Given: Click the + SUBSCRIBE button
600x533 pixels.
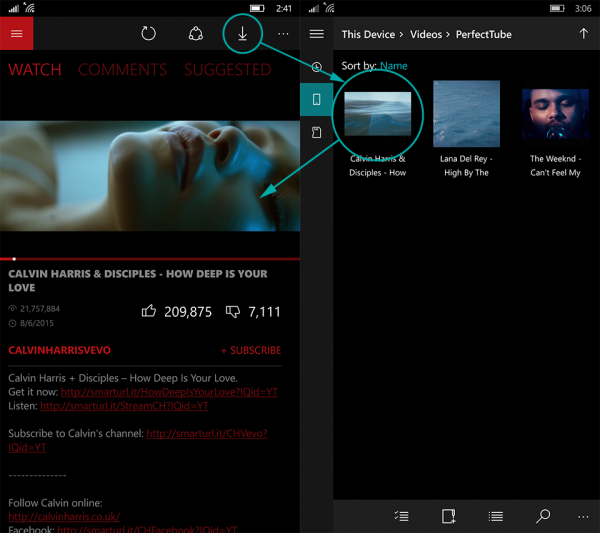Looking at the screenshot, I should click(x=251, y=350).
